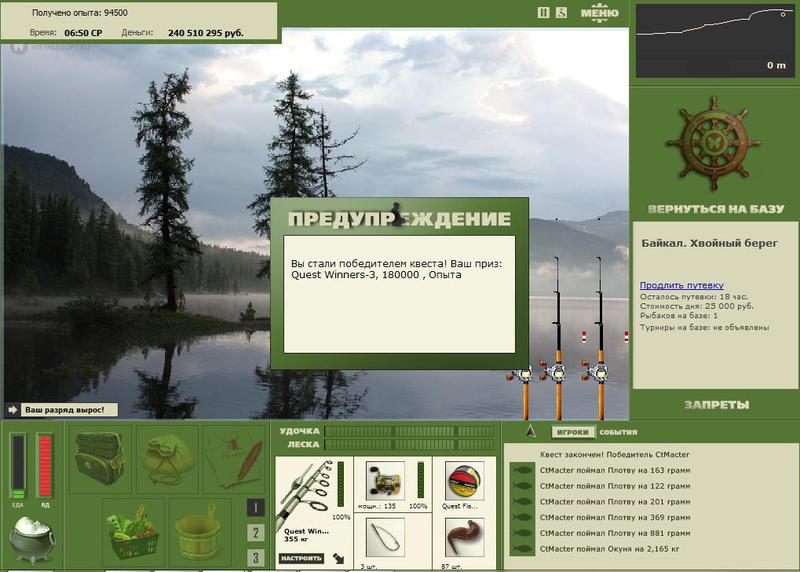Select the Quest Fis... line spool
This screenshot has height=572, width=800.
(464, 482)
